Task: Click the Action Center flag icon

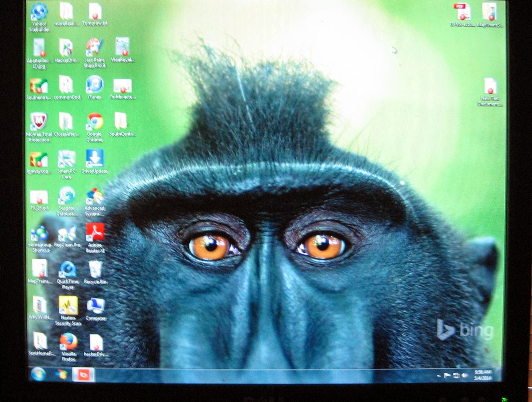Action: point(447,376)
